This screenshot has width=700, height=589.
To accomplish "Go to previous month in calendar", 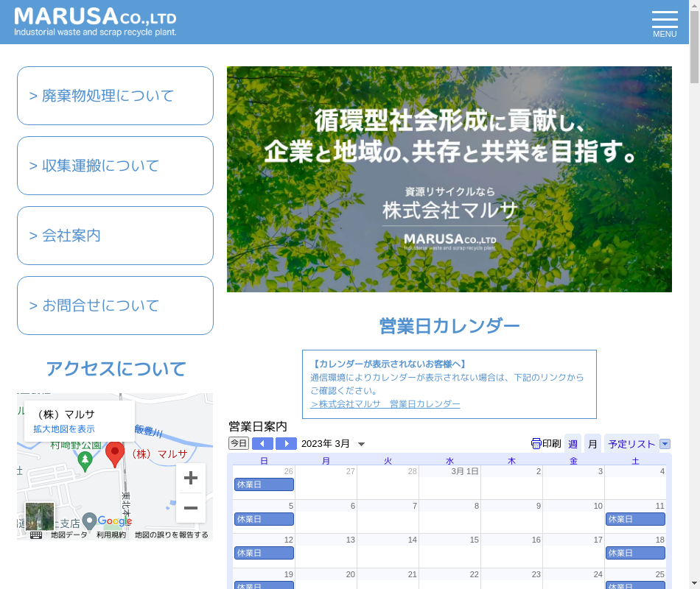I will click(x=262, y=443).
